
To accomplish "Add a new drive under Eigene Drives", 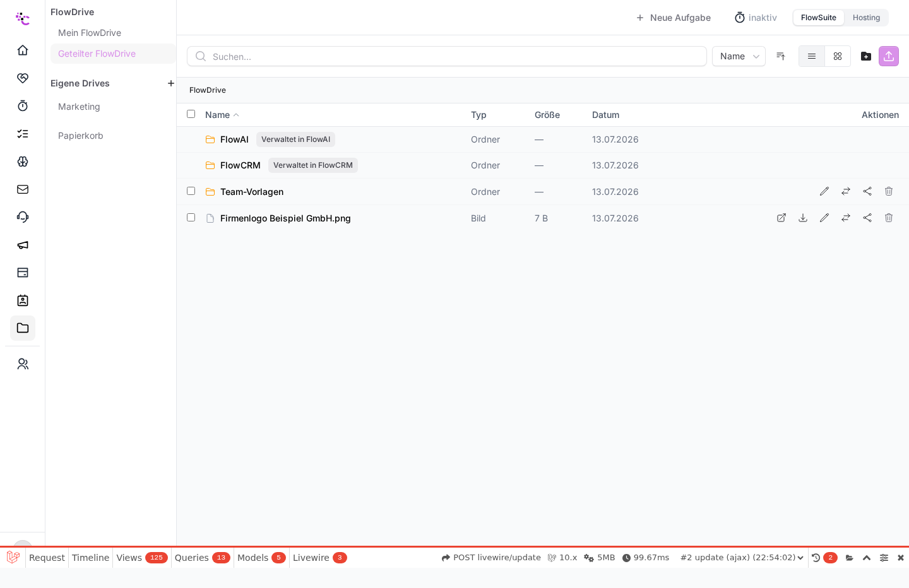I will click(170, 83).
